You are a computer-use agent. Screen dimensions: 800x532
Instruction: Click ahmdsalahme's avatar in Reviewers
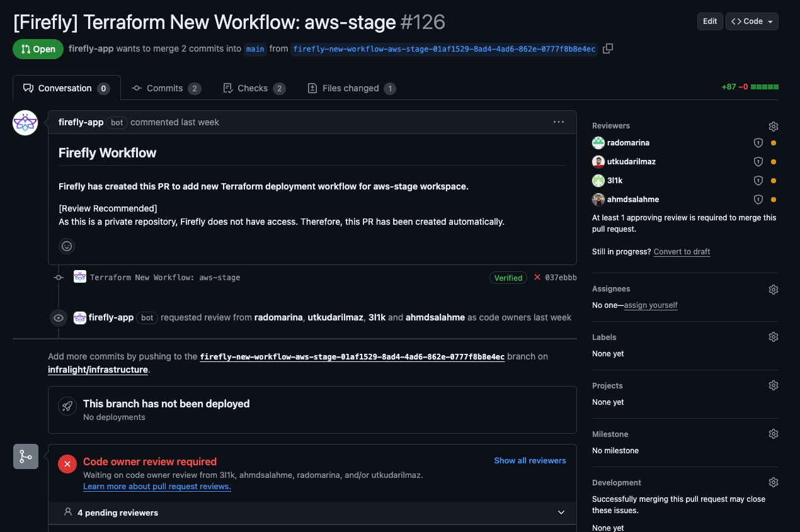pyautogui.click(x=598, y=200)
